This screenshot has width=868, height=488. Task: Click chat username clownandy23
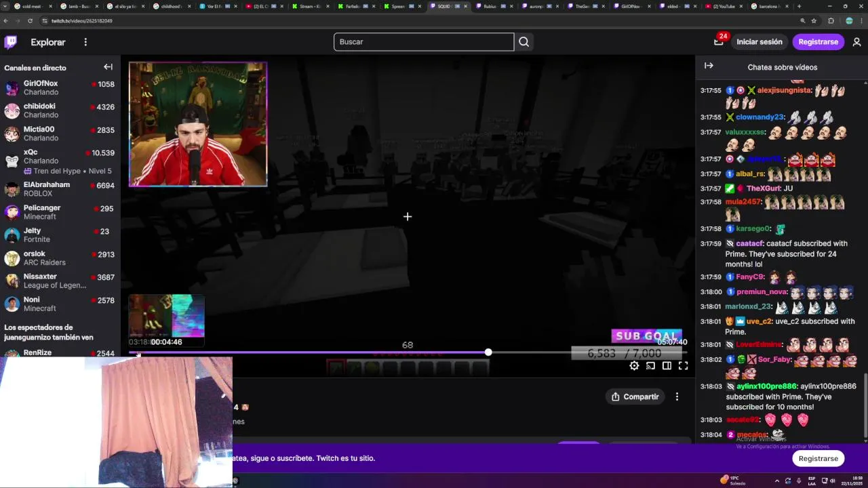pos(759,117)
